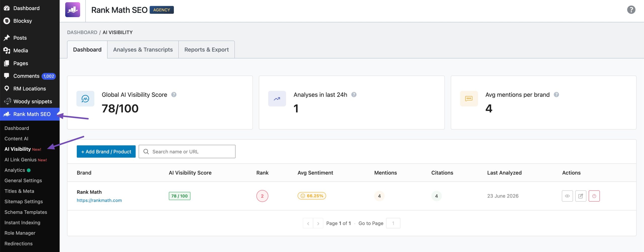
Task: Open Titles & Meta submenu item
Action: pyautogui.click(x=19, y=191)
